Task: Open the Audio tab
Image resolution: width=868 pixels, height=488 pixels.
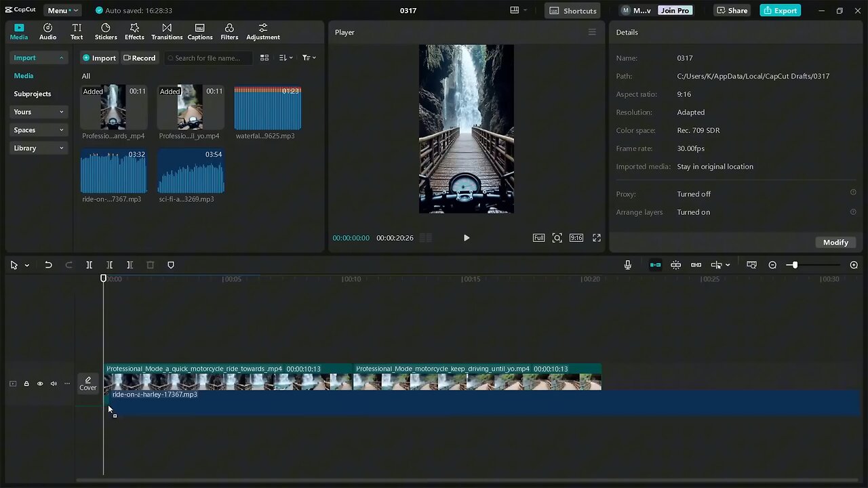Action: pos(47,32)
